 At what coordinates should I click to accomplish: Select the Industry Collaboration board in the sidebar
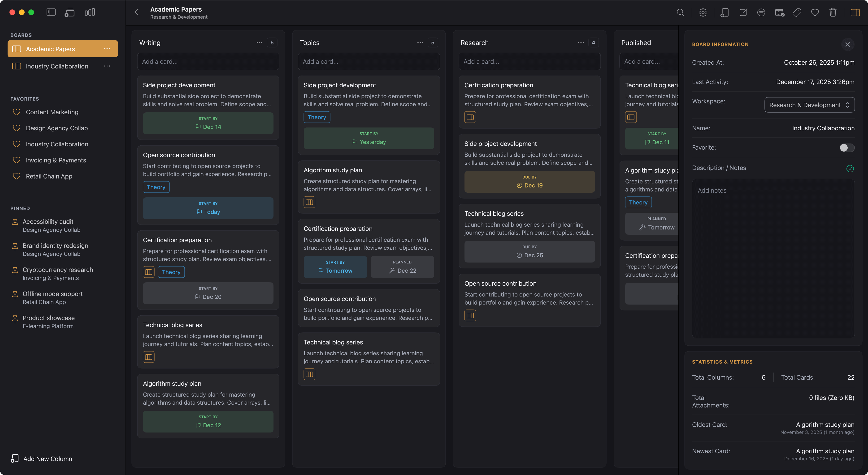[x=56, y=66]
